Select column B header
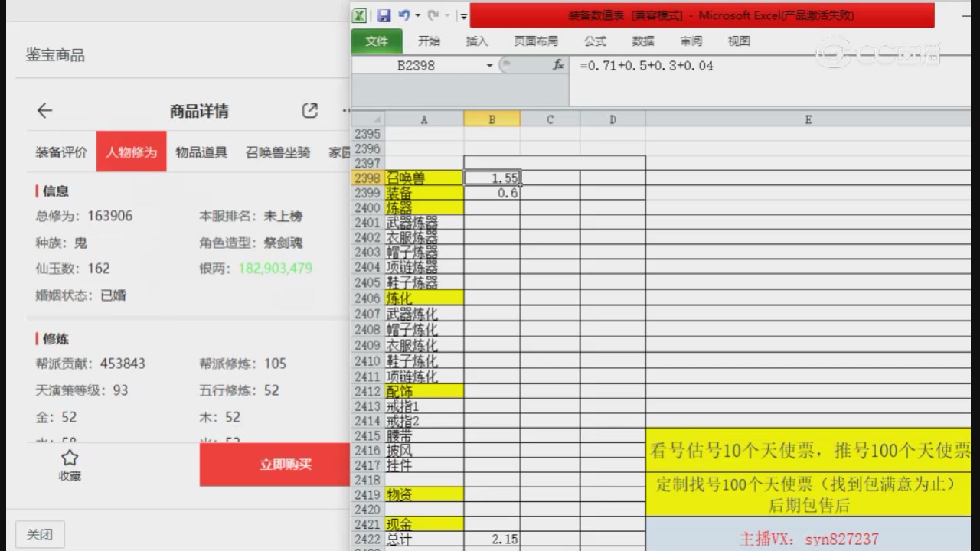 pos(492,119)
